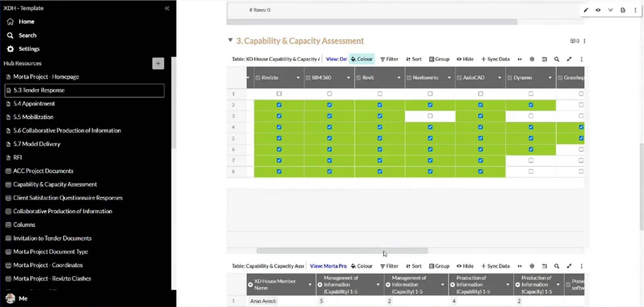This screenshot has height=307, width=644.
Task: Collapse the sidebar with double chevron
Action: (167, 8)
